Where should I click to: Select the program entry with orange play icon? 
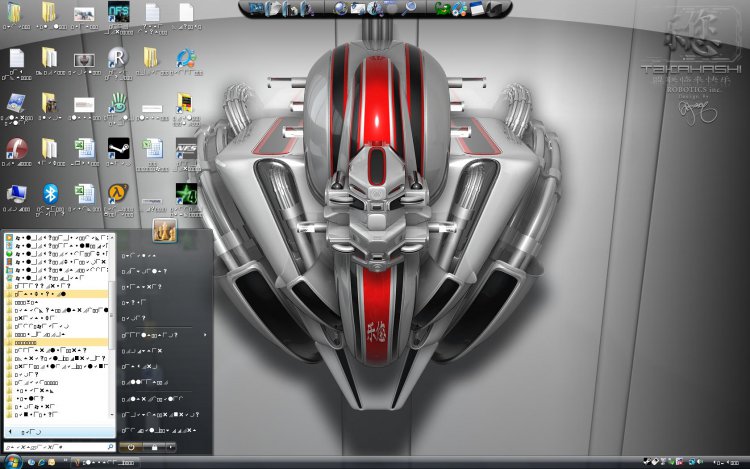(57, 237)
